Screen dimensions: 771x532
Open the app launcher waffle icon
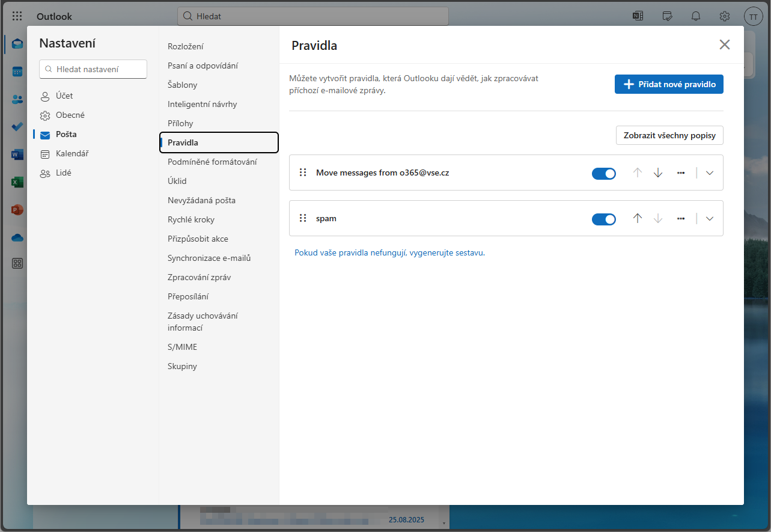point(17,16)
